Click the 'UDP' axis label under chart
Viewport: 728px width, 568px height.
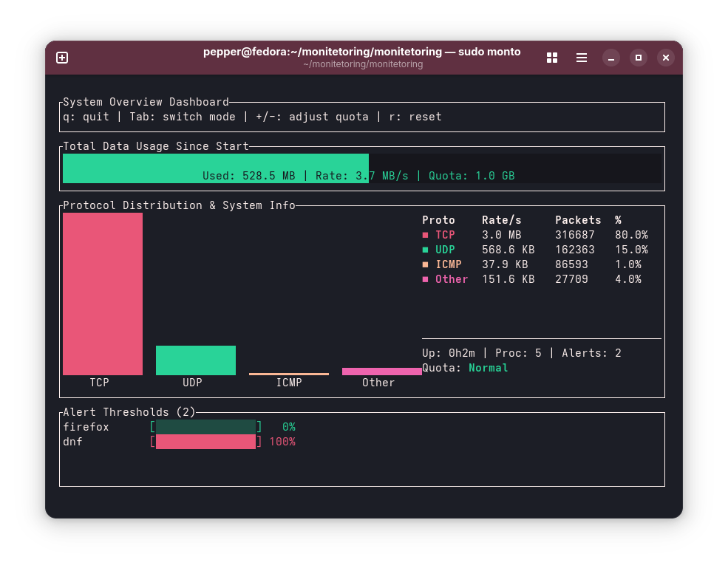point(192,383)
